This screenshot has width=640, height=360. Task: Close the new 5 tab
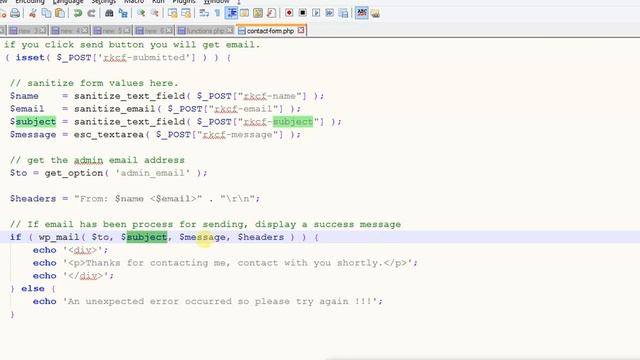coord(127,31)
